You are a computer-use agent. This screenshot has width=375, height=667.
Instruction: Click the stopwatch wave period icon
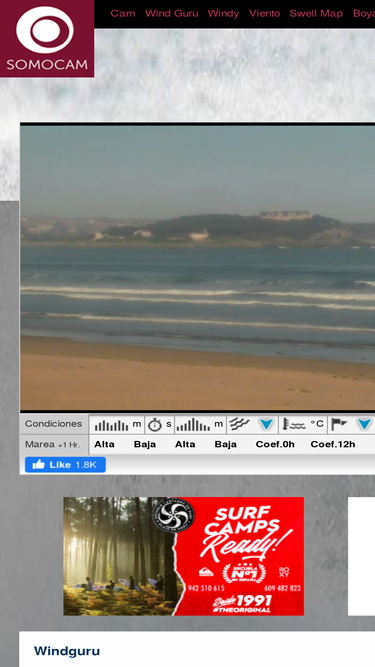(155, 425)
